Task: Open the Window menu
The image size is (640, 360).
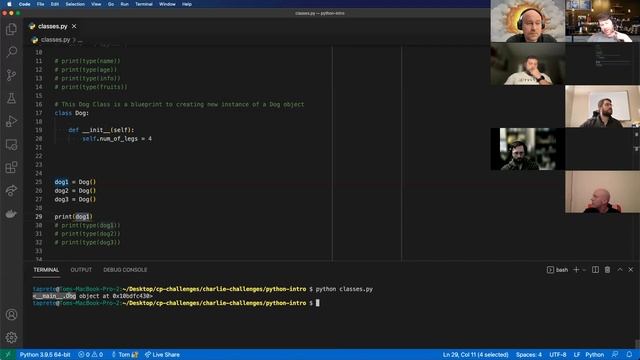Action: pos(167,4)
